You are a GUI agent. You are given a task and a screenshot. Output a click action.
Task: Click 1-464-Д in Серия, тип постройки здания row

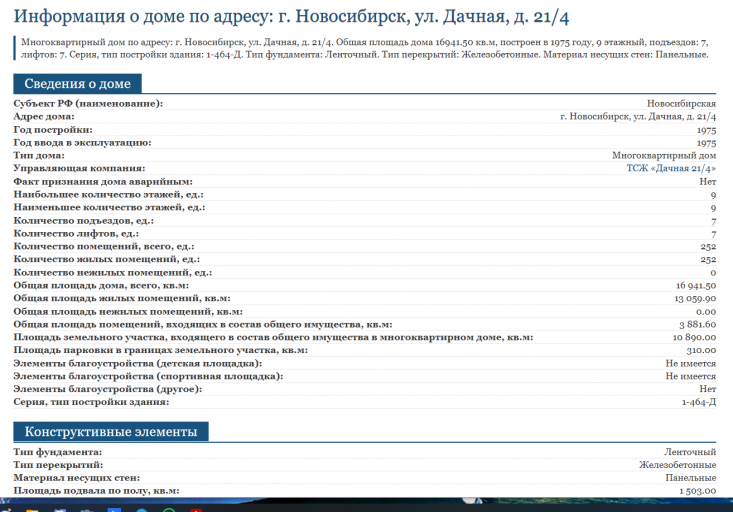[698, 402]
